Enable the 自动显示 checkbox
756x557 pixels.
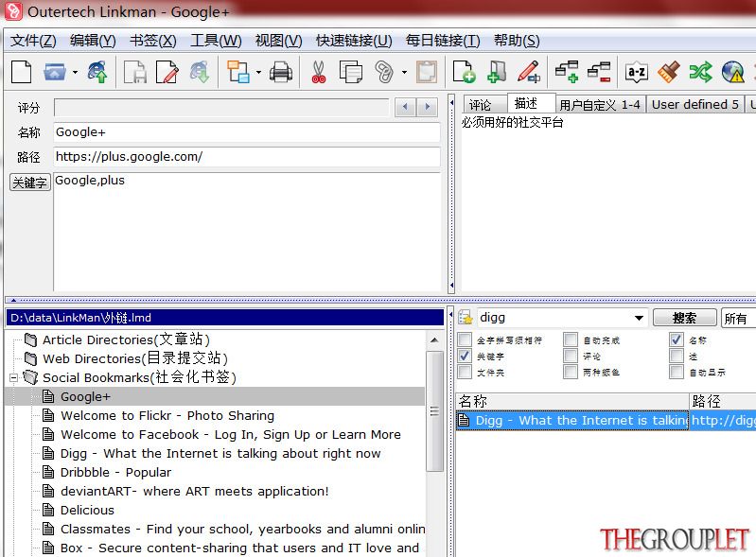(x=677, y=372)
